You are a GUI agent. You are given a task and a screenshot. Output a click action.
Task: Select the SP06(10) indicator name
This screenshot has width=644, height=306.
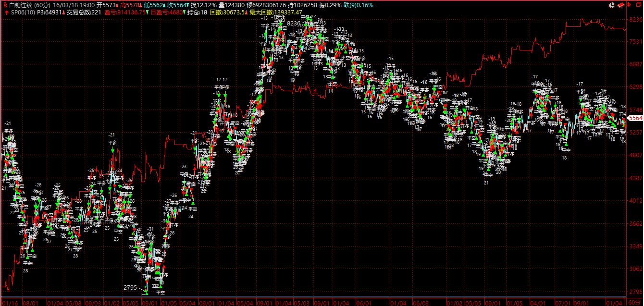(x=23, y=12)
